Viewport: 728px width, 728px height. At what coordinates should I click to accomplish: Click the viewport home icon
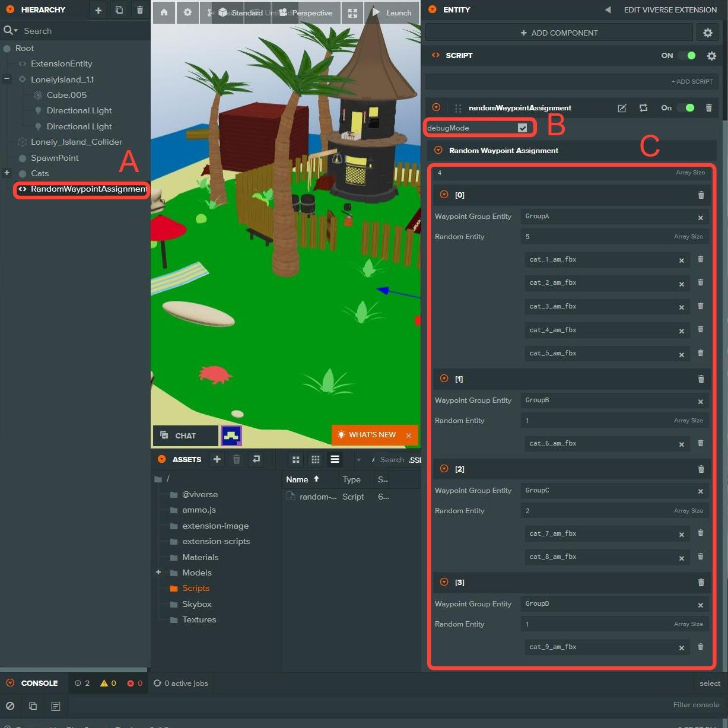pos(164,12)
